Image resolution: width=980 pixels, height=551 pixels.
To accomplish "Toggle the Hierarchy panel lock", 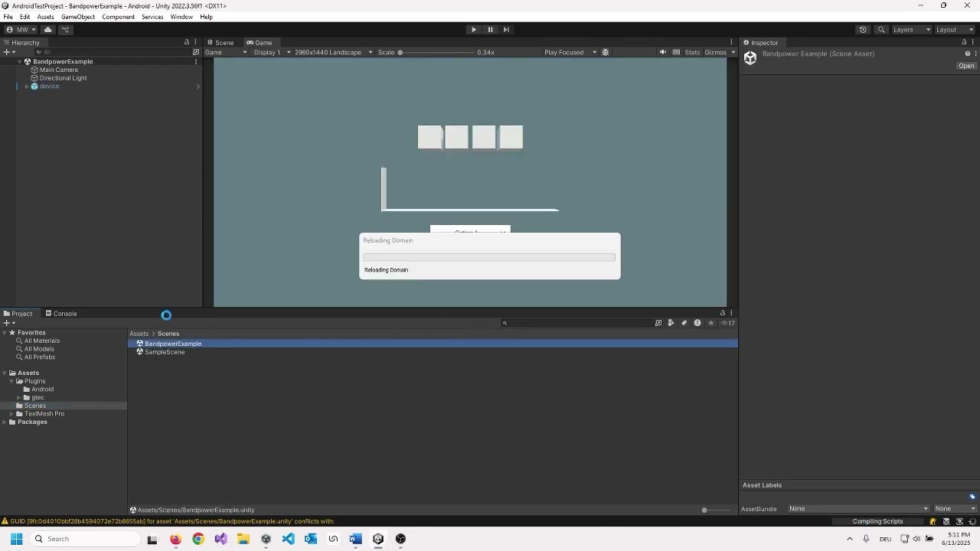I will [186, 43].
